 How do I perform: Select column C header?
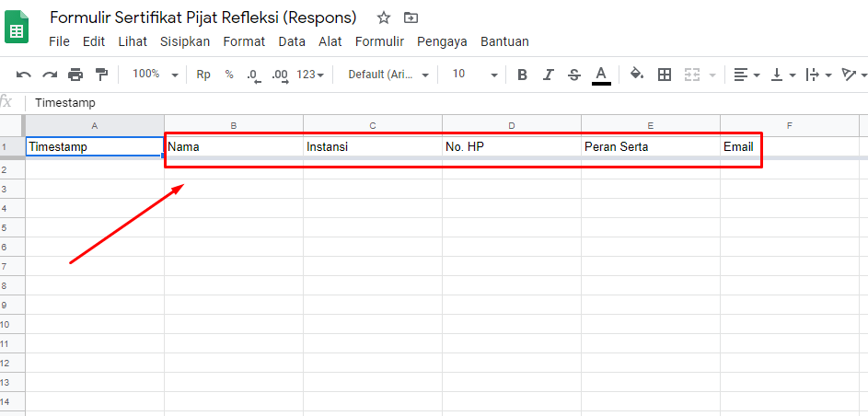[373, 125]
